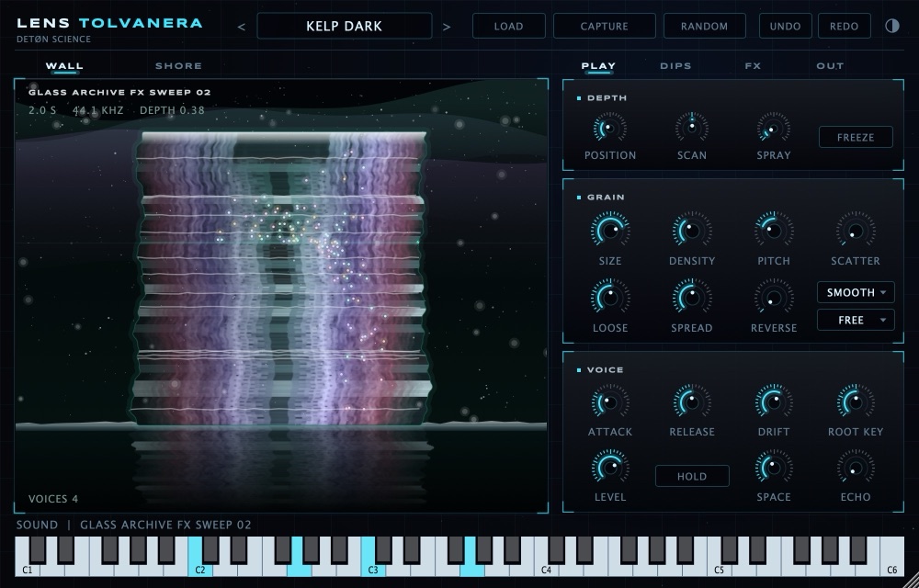Click the DEPTH 0.38 readout

click(173, 110)
